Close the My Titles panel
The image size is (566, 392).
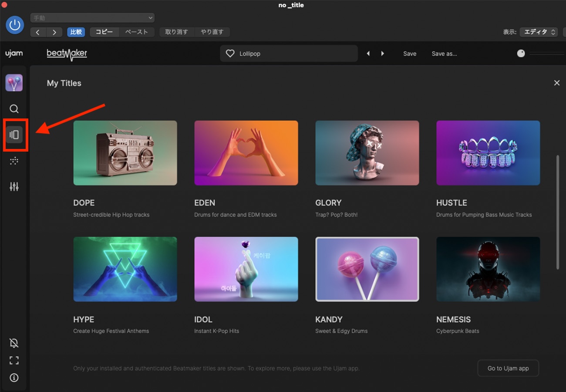(556, 83)
